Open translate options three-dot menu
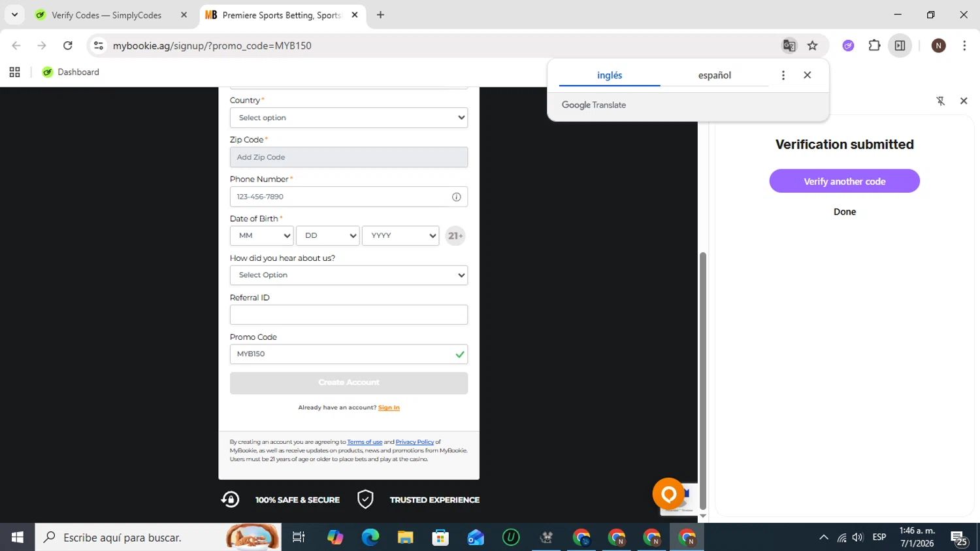The image size is (980, 551). pos(783,75)
